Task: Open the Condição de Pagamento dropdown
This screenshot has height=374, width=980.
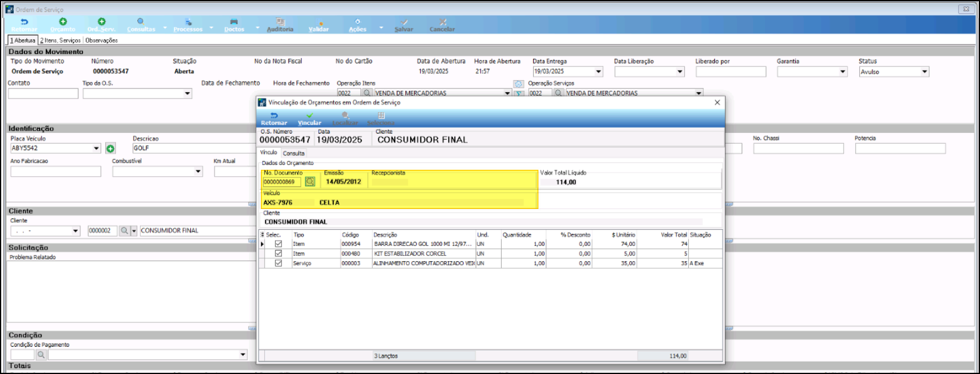Action: tap(242, 355)
